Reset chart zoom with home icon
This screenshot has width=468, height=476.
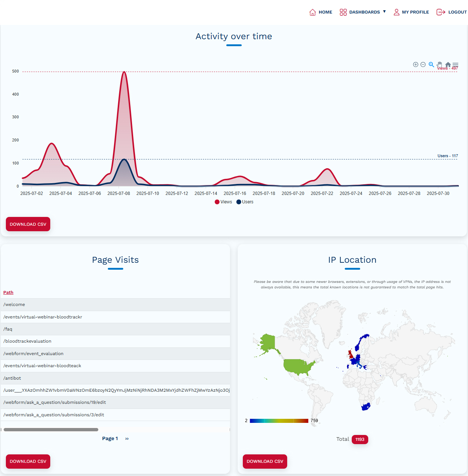448,64
